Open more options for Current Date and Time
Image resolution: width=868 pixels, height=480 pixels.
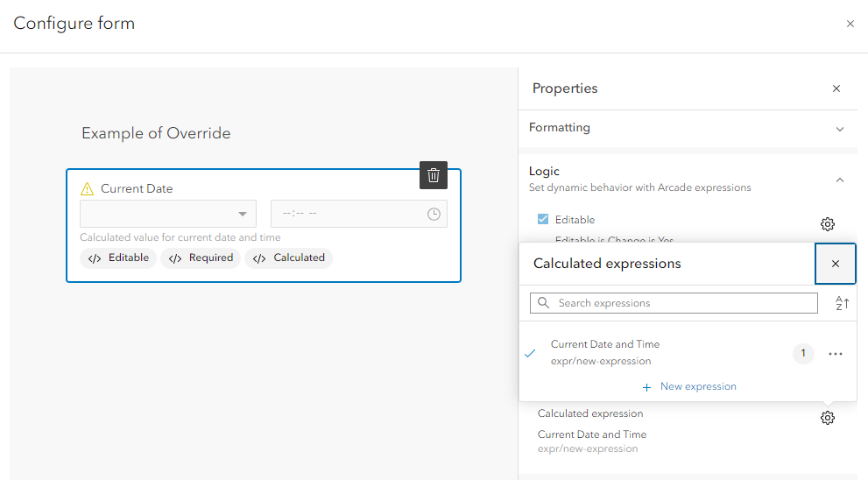[x=836, y=354]
